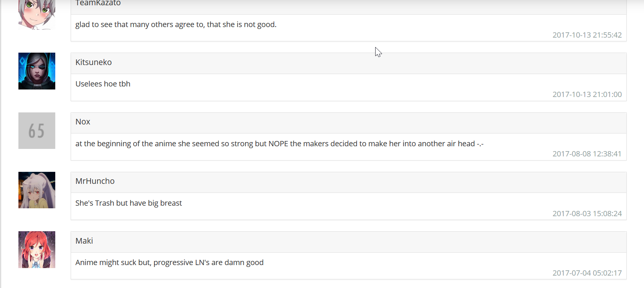Click Maki's red-haired anime avatar
Image resolution: width=644 pixels, height=288 pixels.
pos(37,250)
